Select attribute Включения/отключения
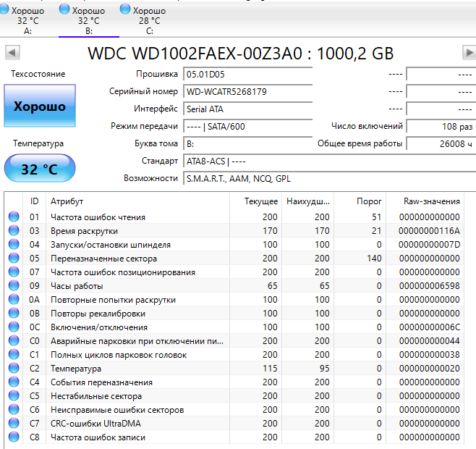Screen dimensions: 476x449 (x=99, y=327)
